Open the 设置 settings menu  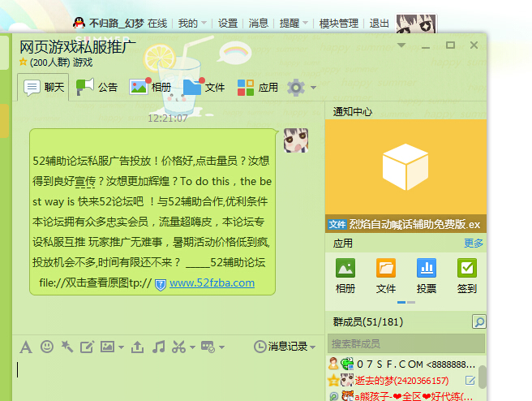(228, 23)
